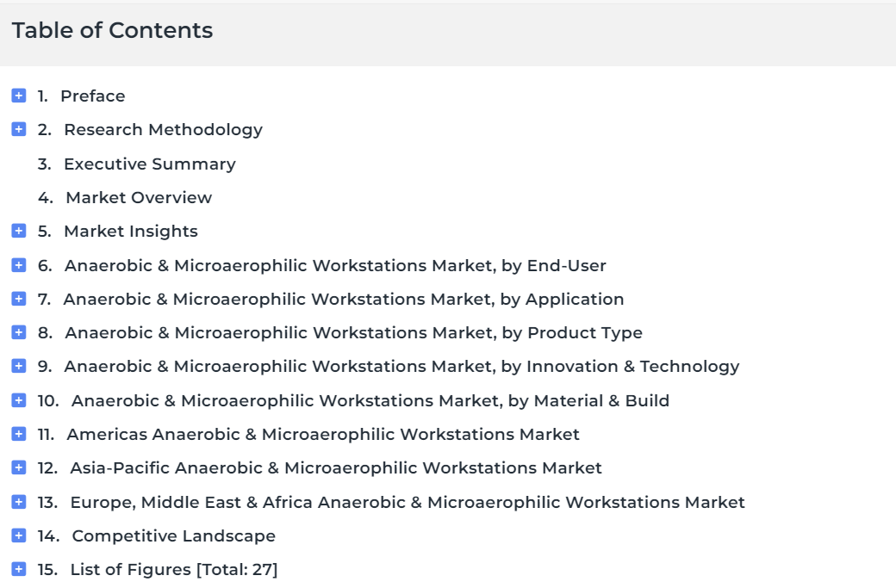Expand the by End-User section plus icon
The width and height of the screenshot is (896, 588).
click(x=19, y=265)
